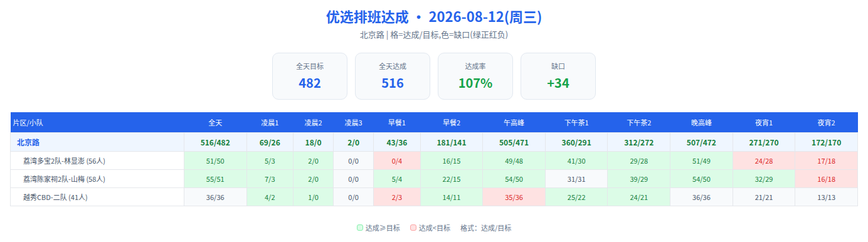Click 山梅 team 下午茶2 cell 39/29
The height and width of the screenshot is (242, 868).
point(638,179)
